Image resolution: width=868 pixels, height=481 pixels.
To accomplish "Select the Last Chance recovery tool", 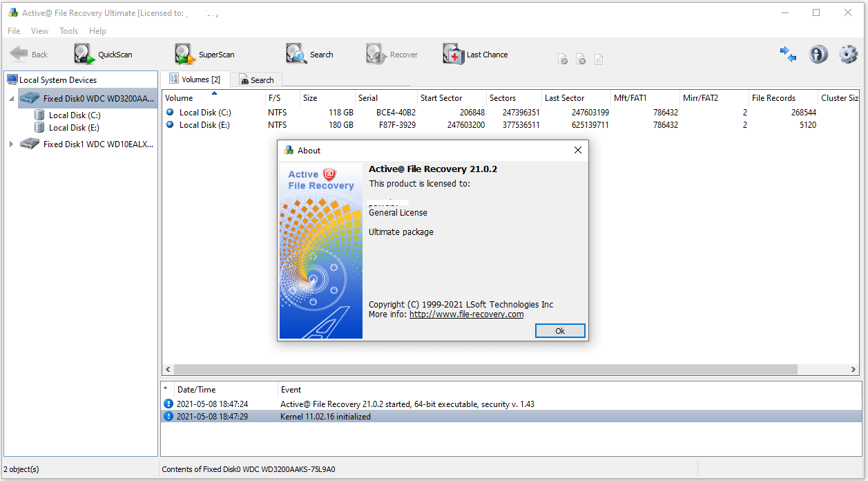I will (x=475, y=54).
